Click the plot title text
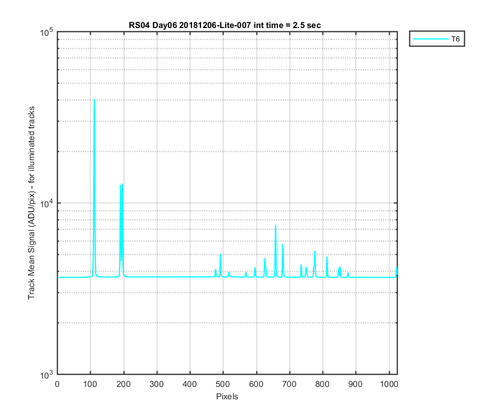The width and height of the screenshot is (504, 420). (x=225, y=25)
